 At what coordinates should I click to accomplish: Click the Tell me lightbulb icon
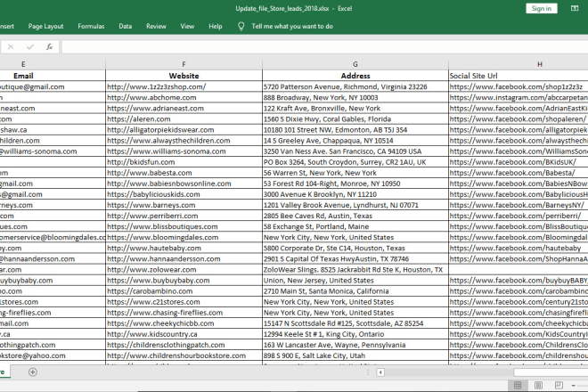tap(241, 26)
